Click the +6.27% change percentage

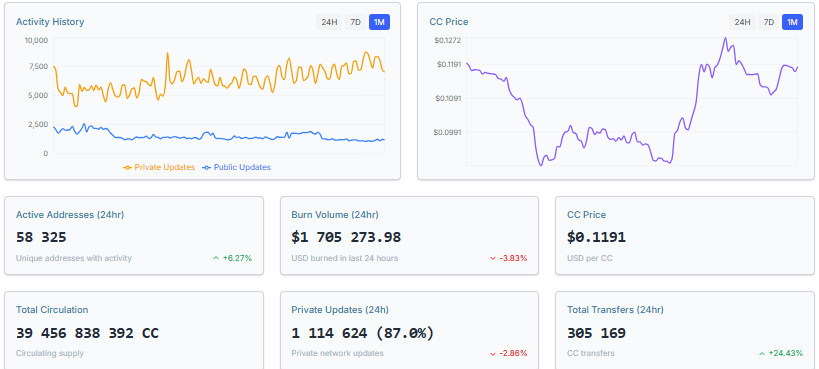pos(238,258)
